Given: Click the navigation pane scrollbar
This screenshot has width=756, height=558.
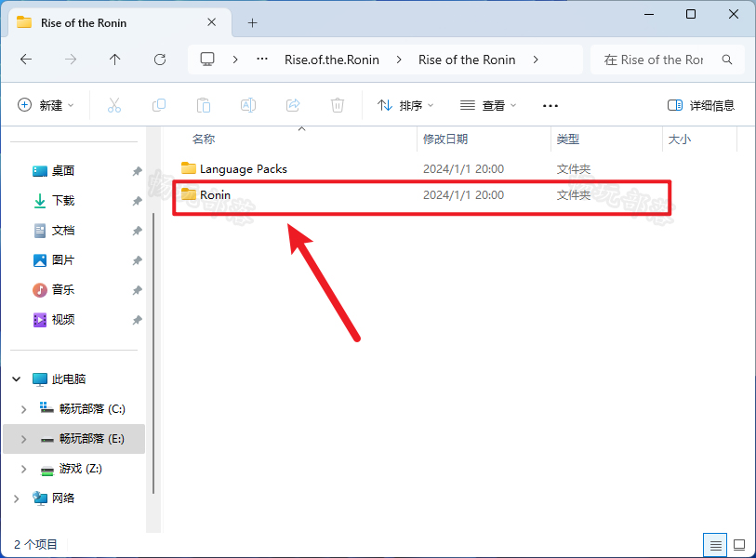Looking at the screenshot, I should click(x=153, y=353).
